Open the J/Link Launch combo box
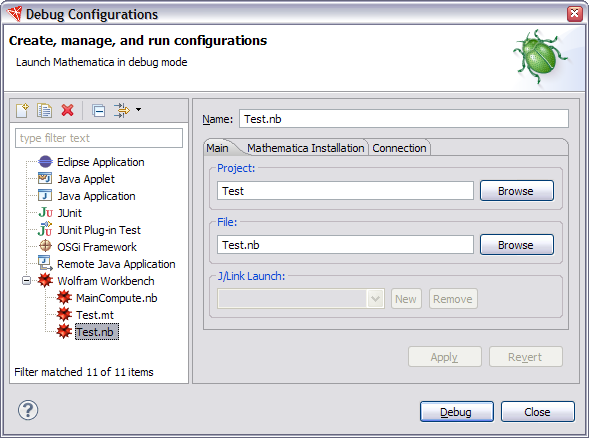 point(301,299)
